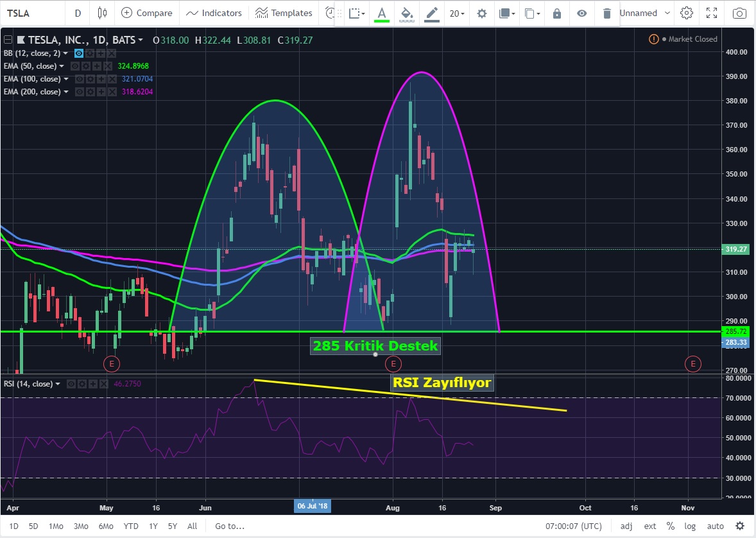
Task: Change the D interval selector
Action: coord(78,13)
